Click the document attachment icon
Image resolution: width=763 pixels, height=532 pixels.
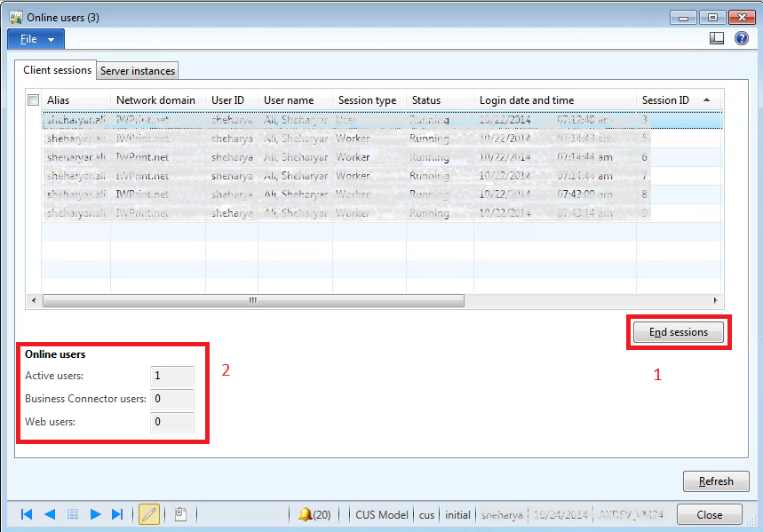click(x=179, y=514)
